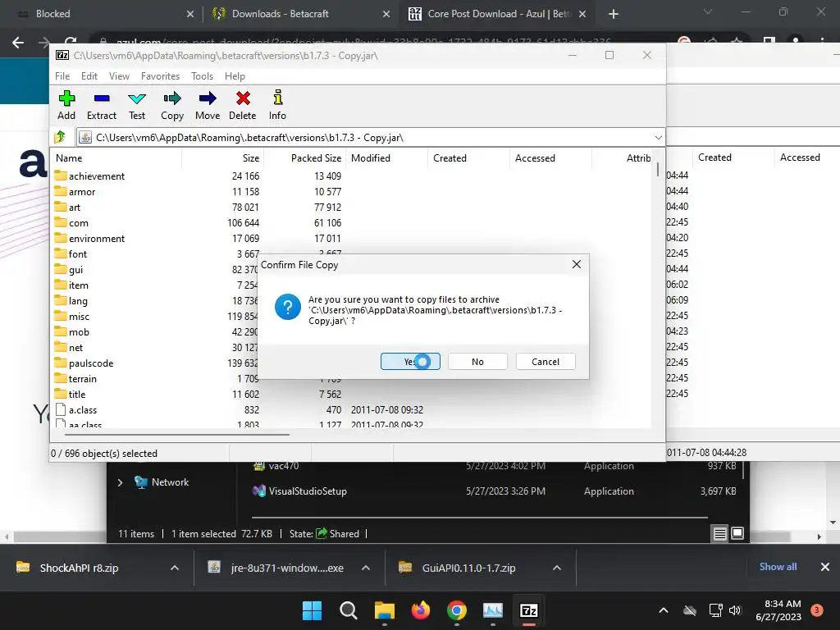Open Windows Start menu
Screen dimensions: 840x630
tap(312, 610)
